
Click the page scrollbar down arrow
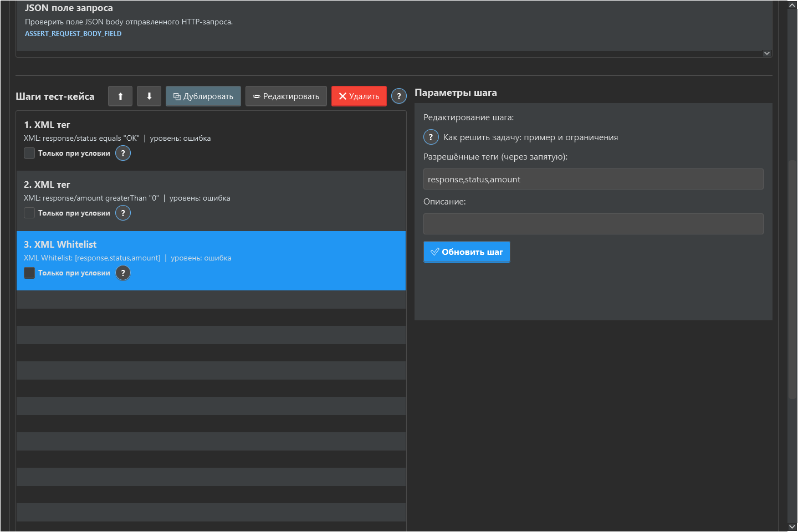[792, 527]
